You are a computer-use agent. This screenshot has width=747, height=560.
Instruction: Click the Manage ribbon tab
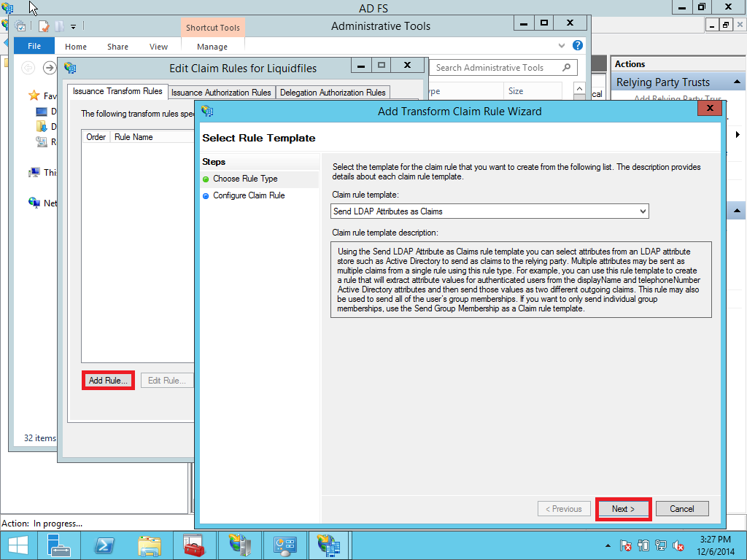(x=212, y=46)
